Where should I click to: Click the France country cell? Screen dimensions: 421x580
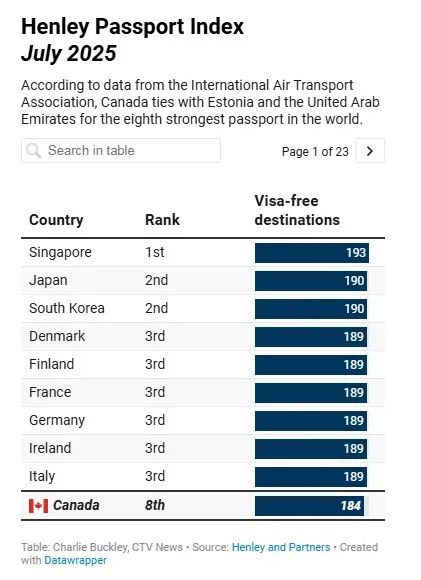[x=50, y=392]
